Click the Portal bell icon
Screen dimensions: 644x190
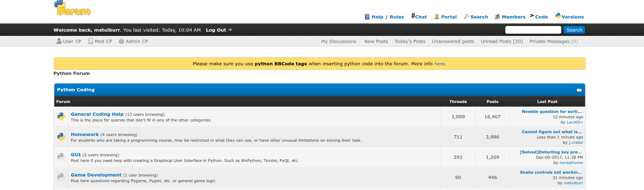pos(437,17)
